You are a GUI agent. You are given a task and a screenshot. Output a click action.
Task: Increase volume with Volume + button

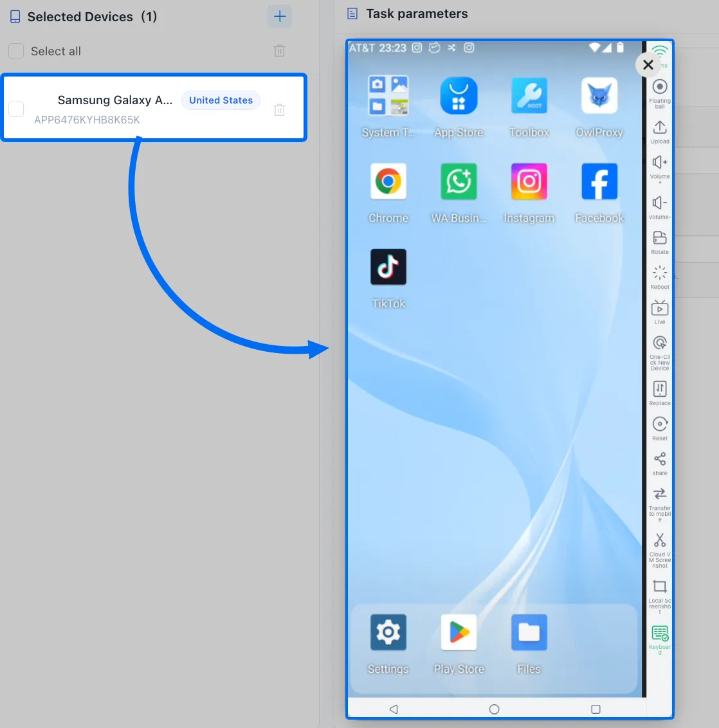660,170
